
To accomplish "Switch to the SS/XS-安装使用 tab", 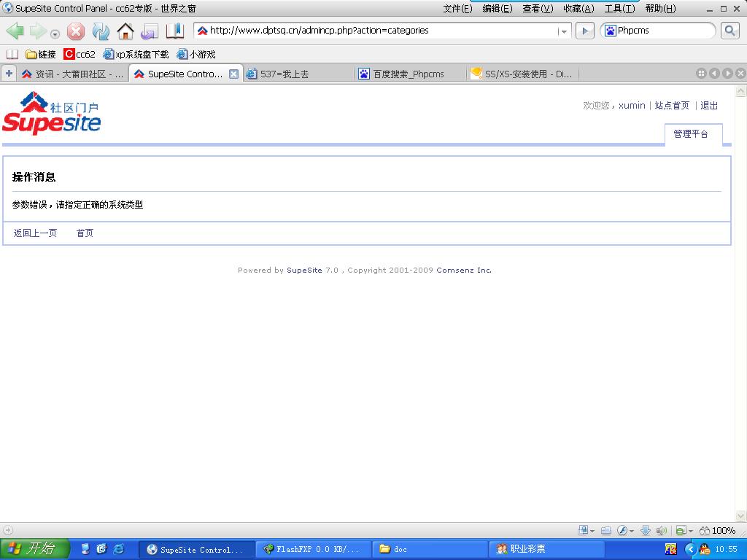I will coord(523,74).
